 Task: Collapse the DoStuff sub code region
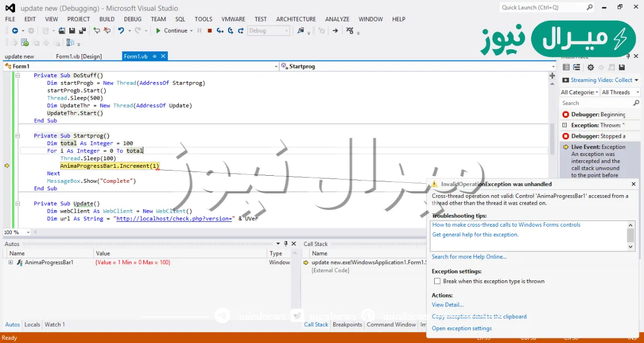17,76
